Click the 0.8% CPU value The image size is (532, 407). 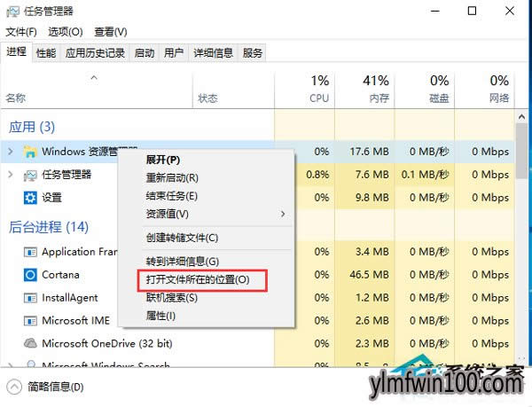coord(317,175)
